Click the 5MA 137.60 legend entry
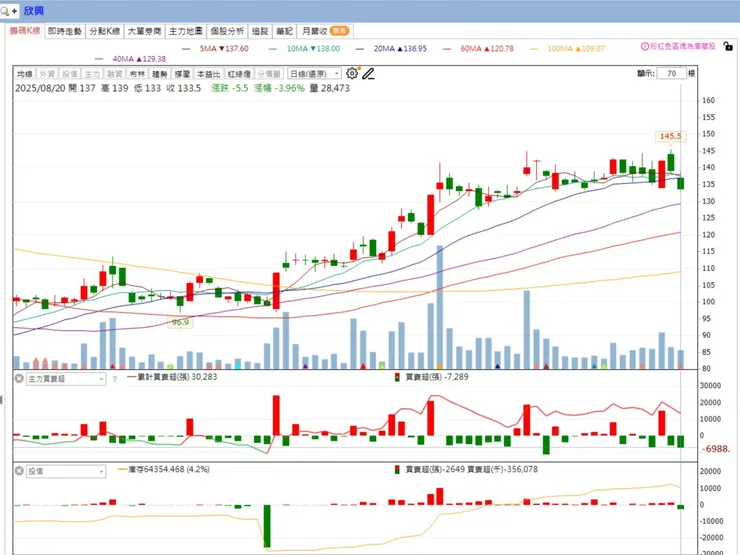This screenshot has width=740, height=555. coord(215,49)
